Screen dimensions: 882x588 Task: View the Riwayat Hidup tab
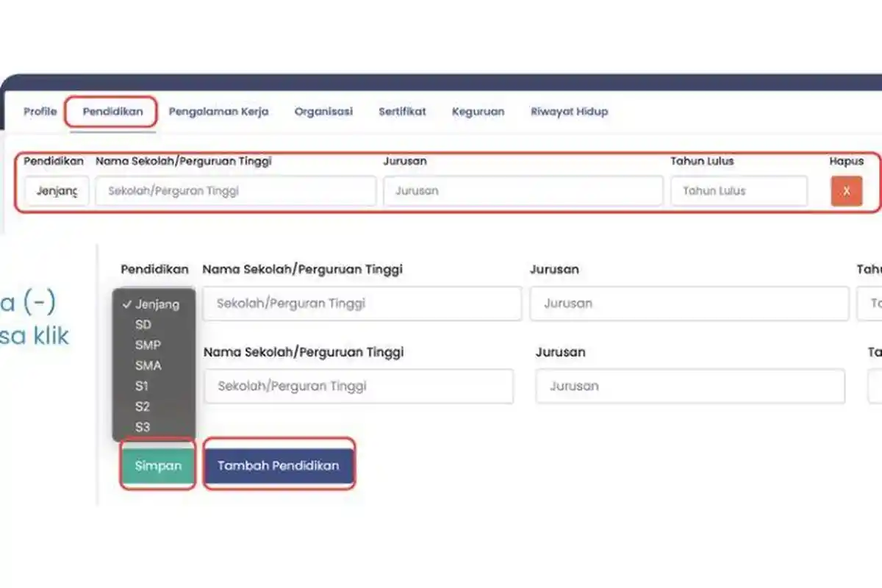point(569,112)
